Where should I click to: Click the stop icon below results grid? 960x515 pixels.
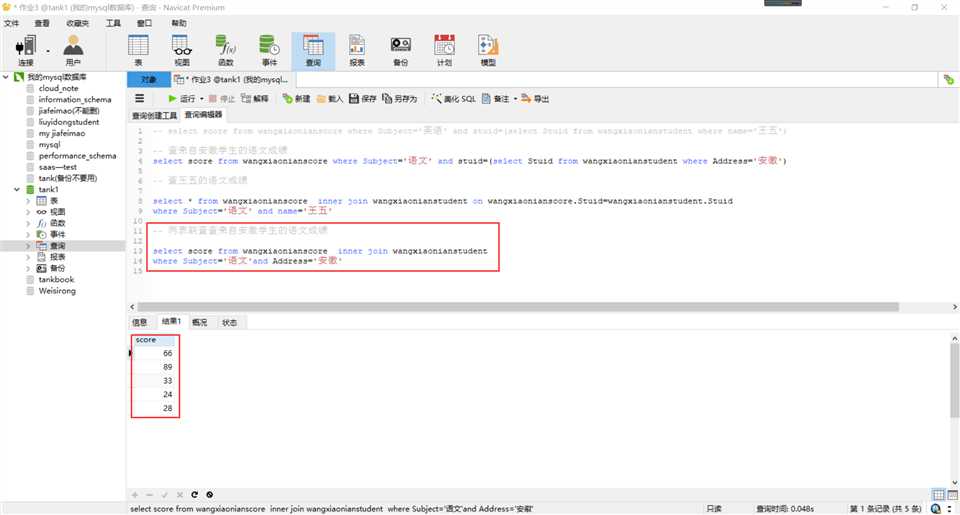click(209, 494)
